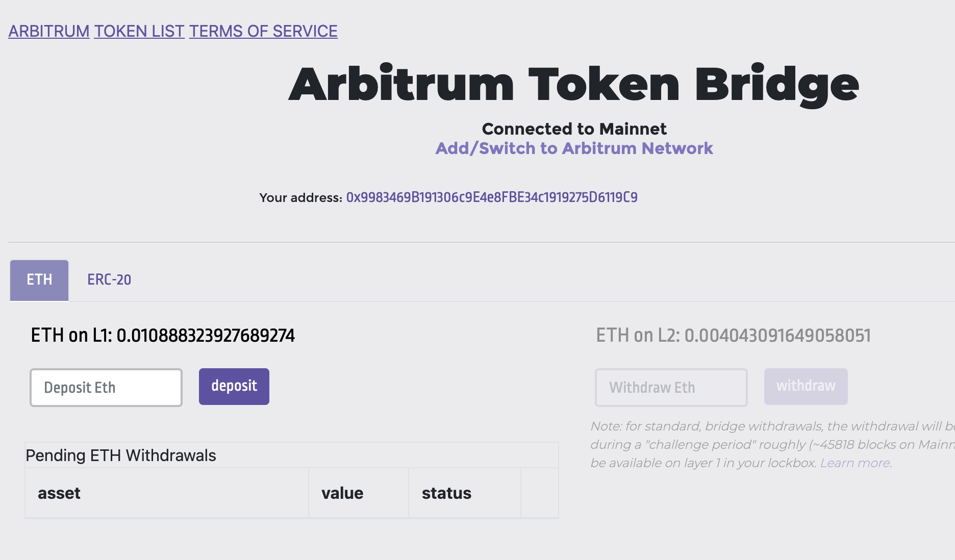This screenshot has height=560, width=955.
Task: Open the TOKEN LIST link
Action: 139,31
